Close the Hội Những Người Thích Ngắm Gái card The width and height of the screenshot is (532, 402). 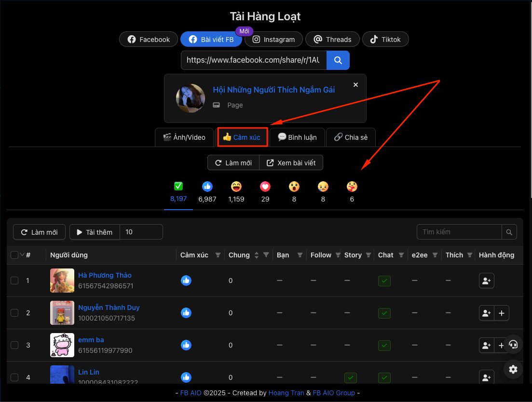point(355,85)
